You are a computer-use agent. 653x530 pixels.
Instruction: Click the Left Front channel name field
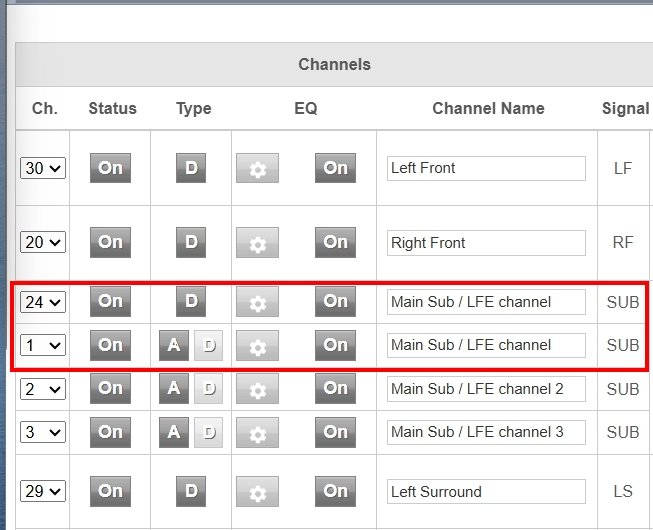point(486,168)
